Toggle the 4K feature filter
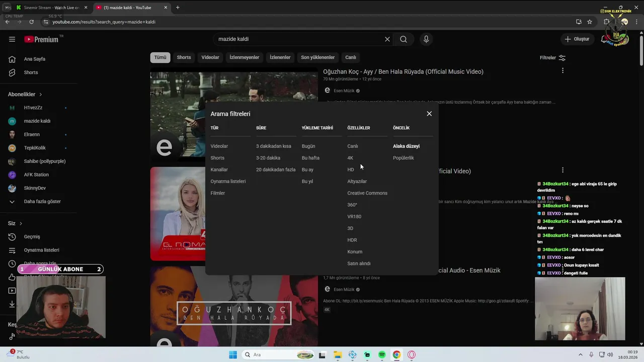This screenshot has width=644, height=362. pos(350,158)
